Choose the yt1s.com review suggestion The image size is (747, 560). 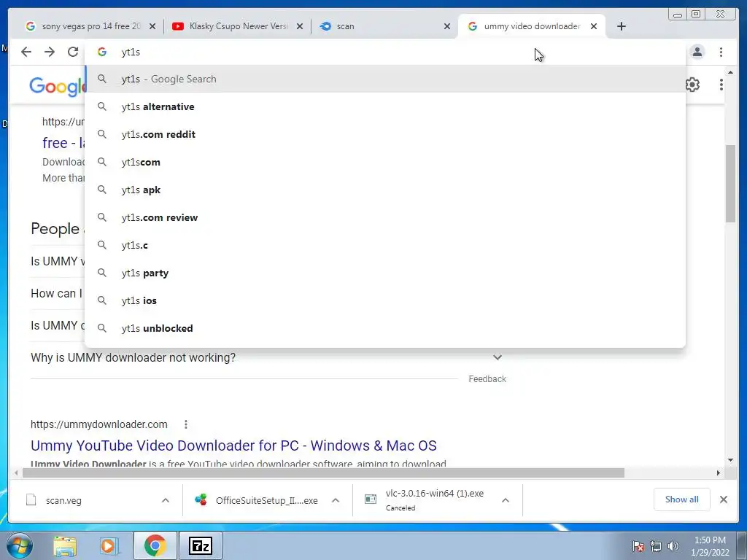(x=385, y=217)
